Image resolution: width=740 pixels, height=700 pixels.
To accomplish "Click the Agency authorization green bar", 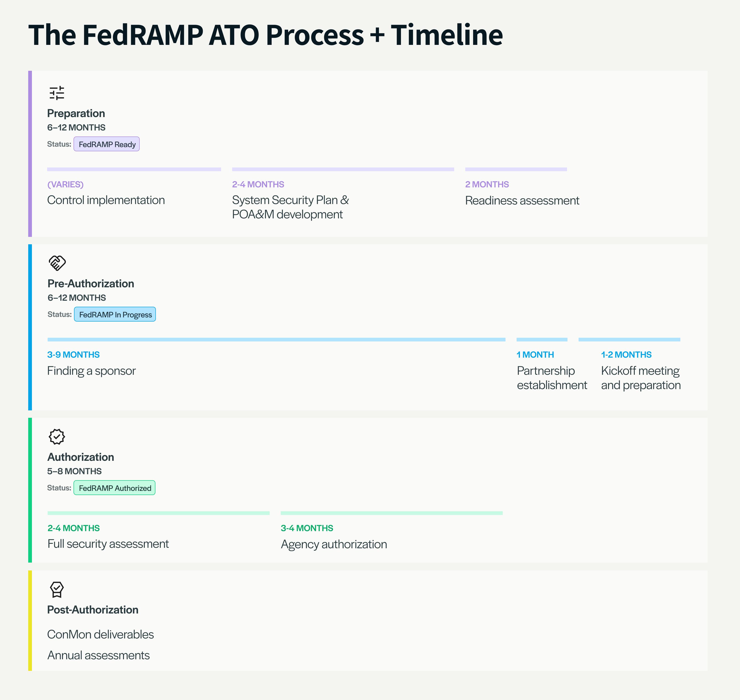I will click(x=392, y=513).
